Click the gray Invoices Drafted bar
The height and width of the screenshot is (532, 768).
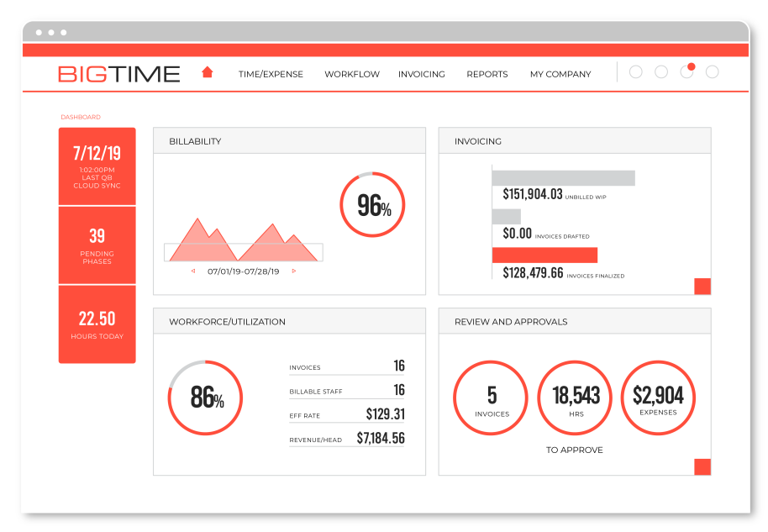[507, 217]
